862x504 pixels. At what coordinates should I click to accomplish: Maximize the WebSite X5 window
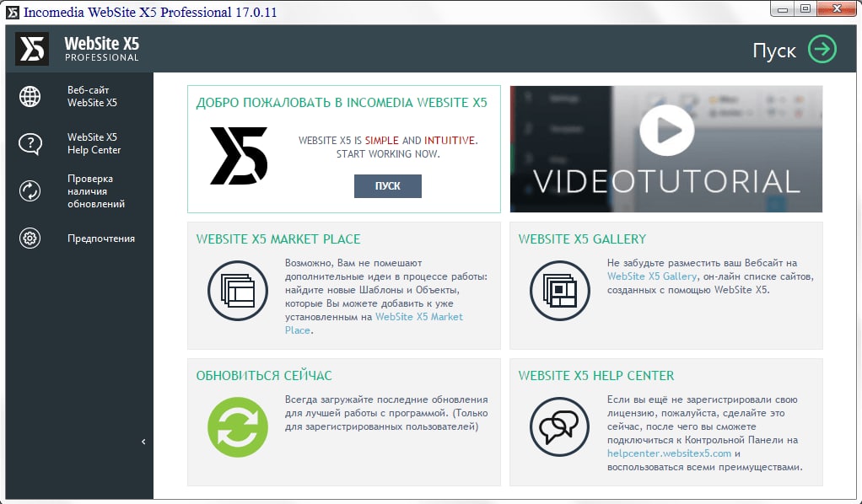coord(805,8)
